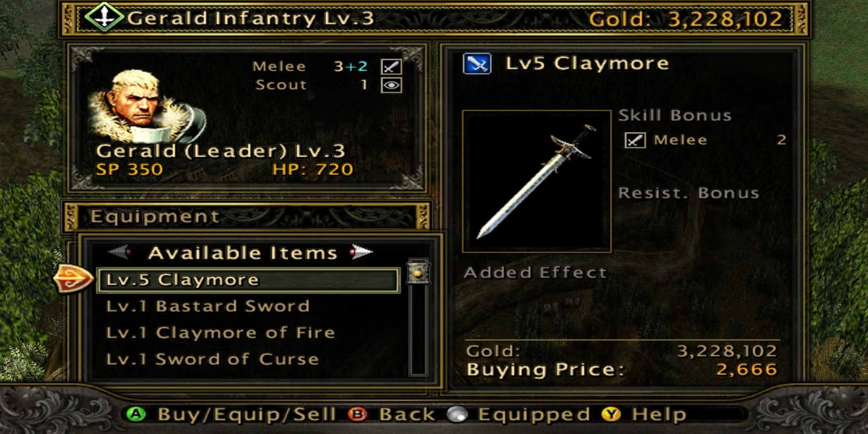
Task: Click the blue Claymore weapon type icon
Action: (477, 64)
